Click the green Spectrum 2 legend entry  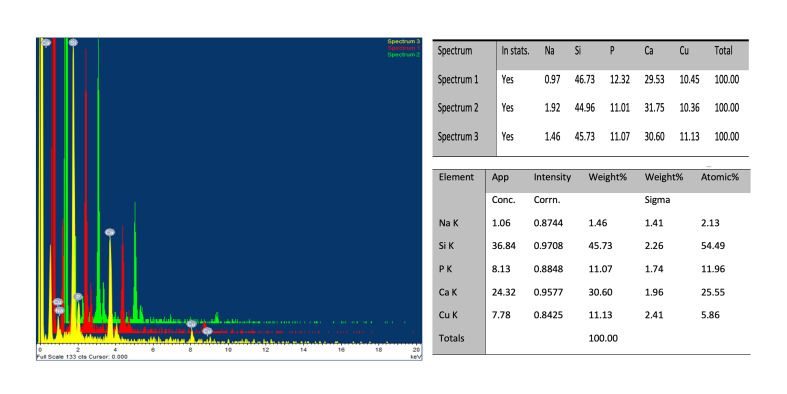tap(404, 55)
